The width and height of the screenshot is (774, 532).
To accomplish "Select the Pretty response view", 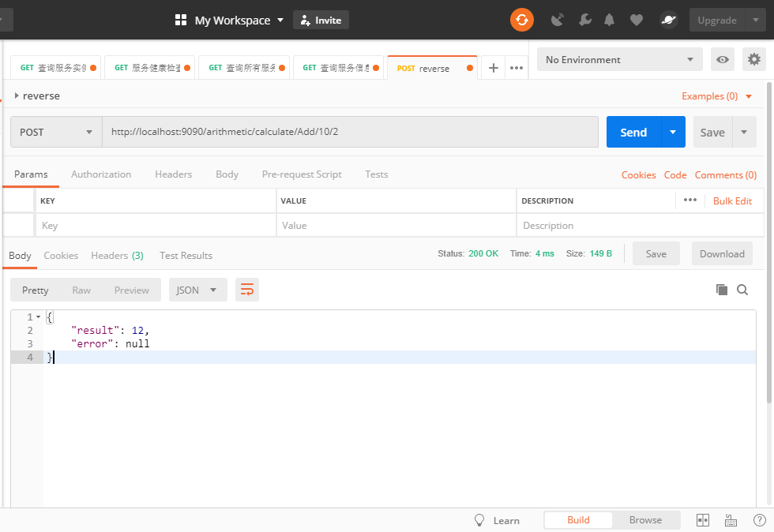I will (35, 290).
